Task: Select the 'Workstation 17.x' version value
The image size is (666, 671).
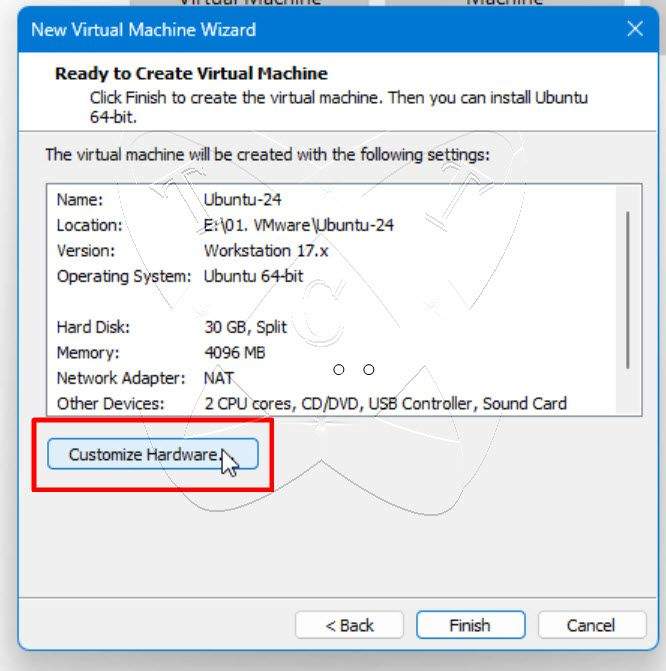Action: pos(266,251)
